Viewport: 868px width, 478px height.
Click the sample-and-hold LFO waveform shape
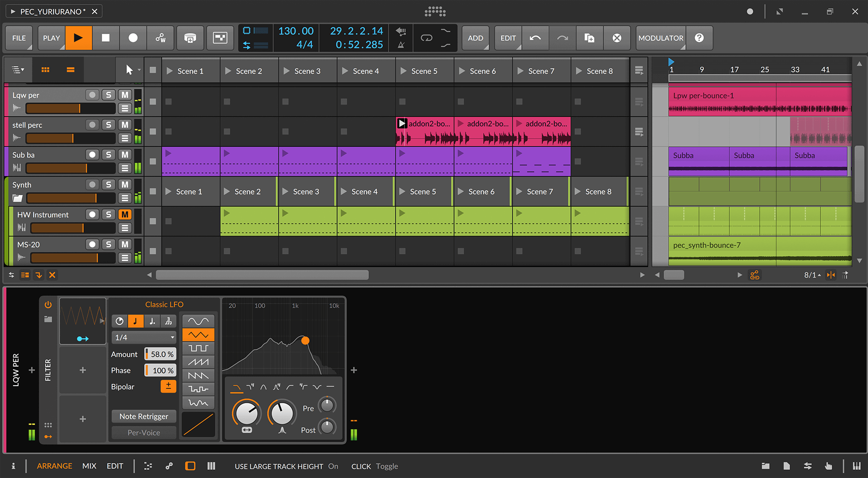[198, 389]
